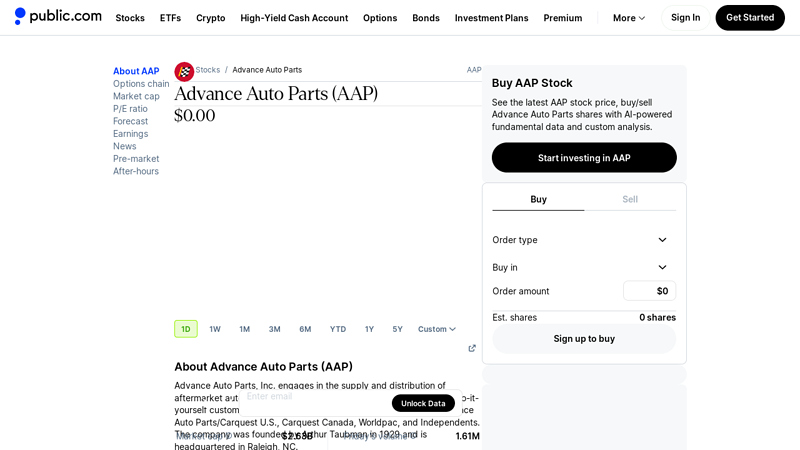This screenshot has height=450, width=800.
Task: Open the Options navigation item
Action: [x=380, y=18]
